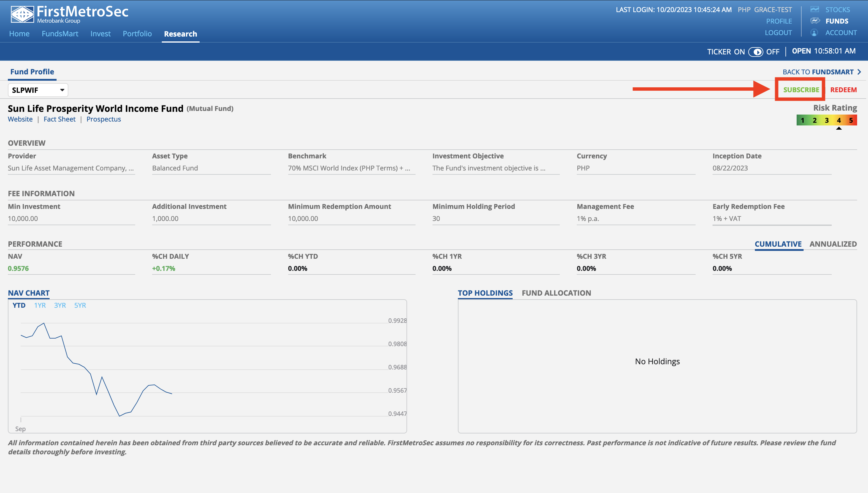Switch performance view to Cumulative
Viewport: 868px width, 493px height.
pyautogui.click(x=778, y=244)
